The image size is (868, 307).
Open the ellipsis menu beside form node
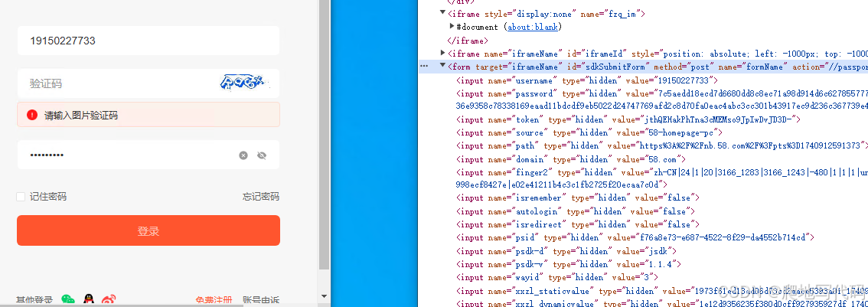pos(424,67)
